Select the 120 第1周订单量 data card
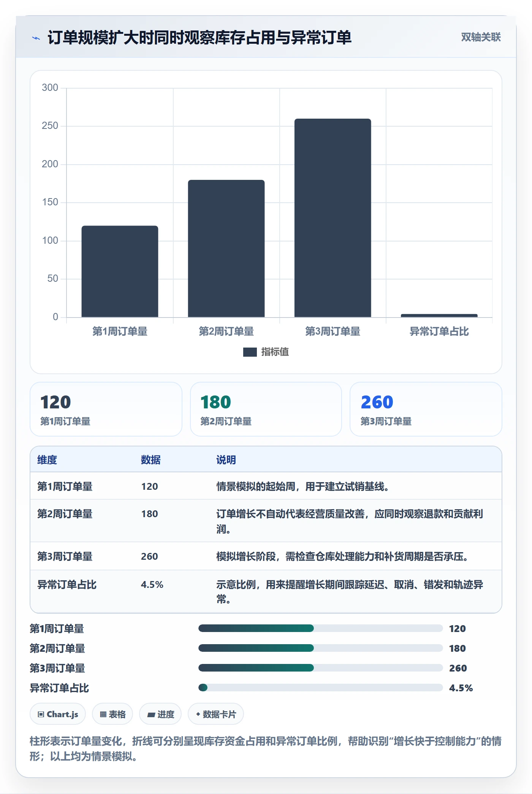Viewport: 532px width, 794px height. pos(106,409)
